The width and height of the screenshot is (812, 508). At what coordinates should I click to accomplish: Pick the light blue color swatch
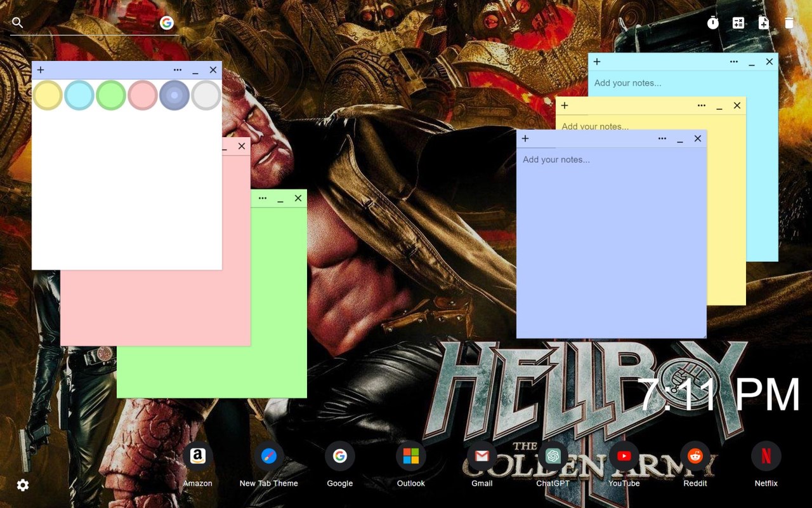(79, 95)
